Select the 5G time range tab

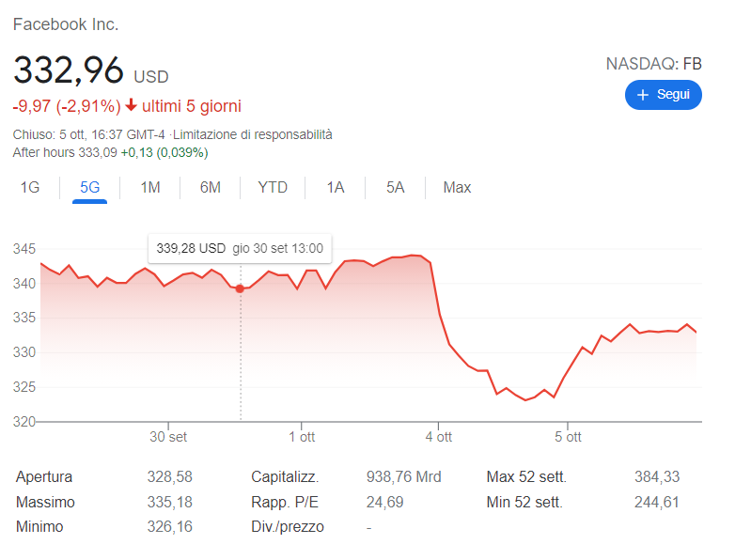[90, 188]
